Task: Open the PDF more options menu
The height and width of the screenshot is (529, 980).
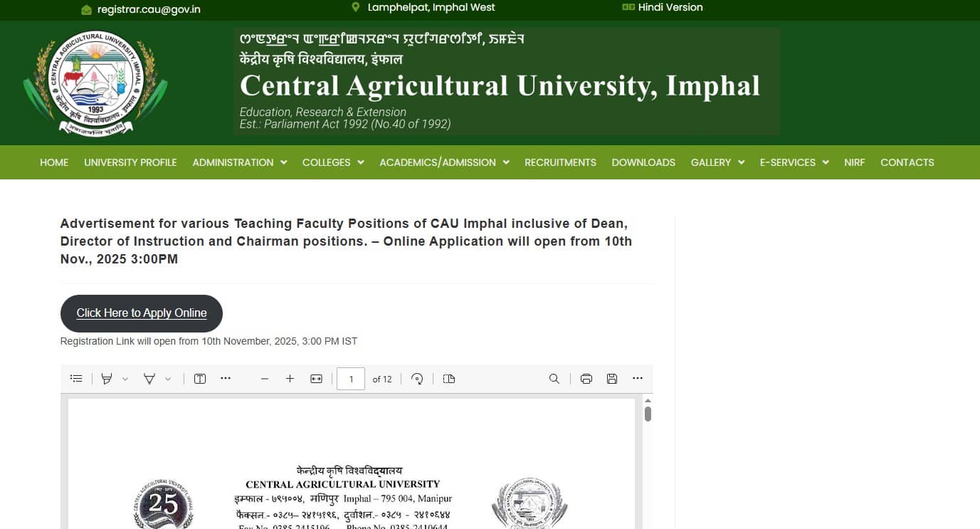Action: 637,378
